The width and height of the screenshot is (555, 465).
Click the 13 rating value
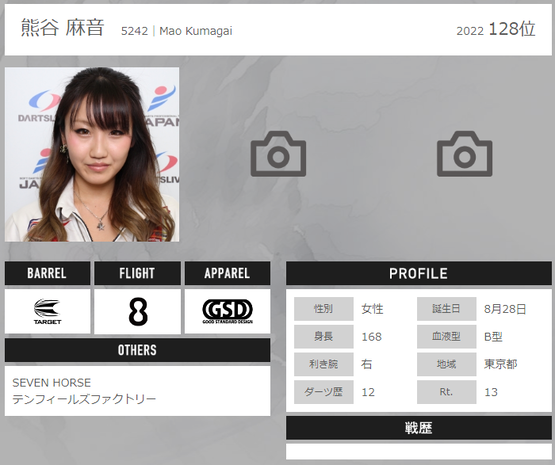coord(491,392)
